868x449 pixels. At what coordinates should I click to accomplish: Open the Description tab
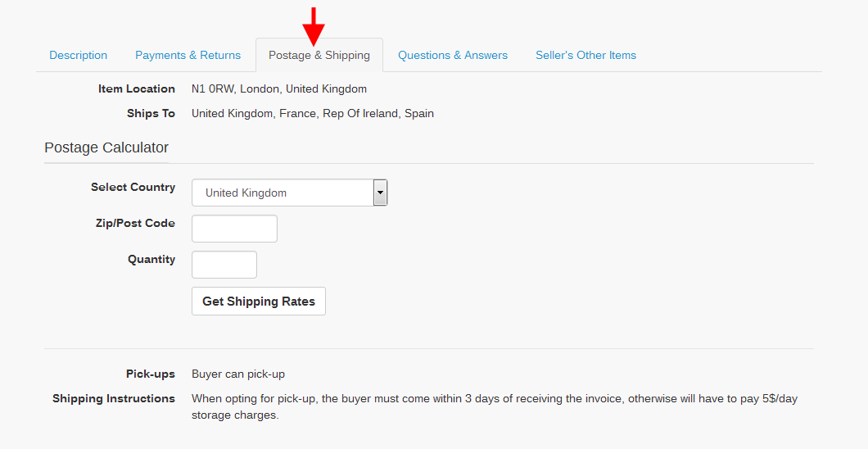pyautogui.click(x=78, y=56)
